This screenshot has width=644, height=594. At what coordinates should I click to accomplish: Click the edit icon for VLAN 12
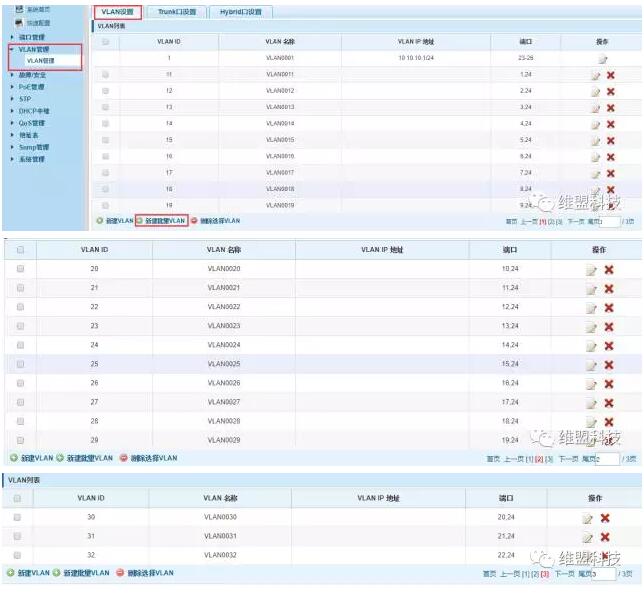click(x=595, y=91)
